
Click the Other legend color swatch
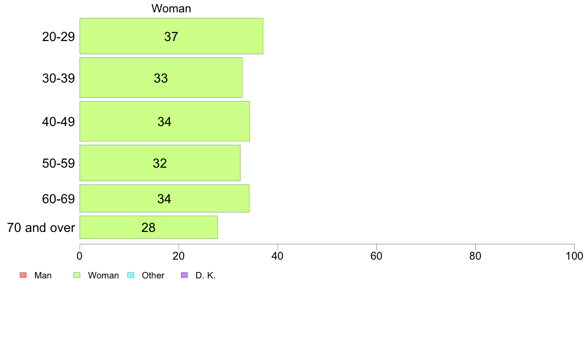tap(131, 275)
